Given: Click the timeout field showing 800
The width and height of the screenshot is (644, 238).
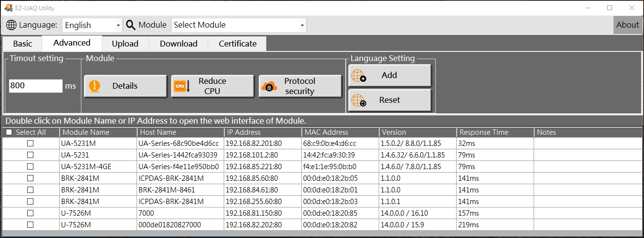Looking at the screenshot, I should pos(36,86).
